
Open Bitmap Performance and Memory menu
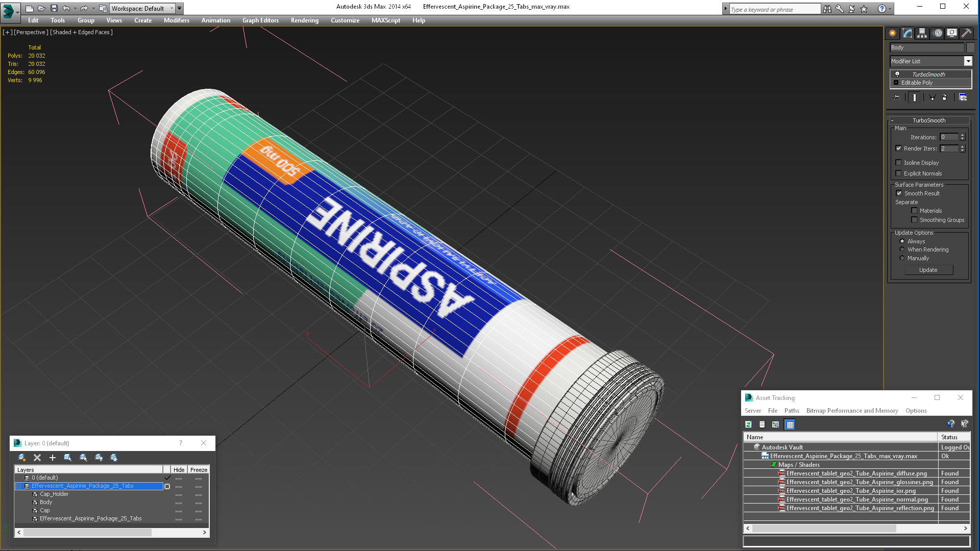tap(851, 411)
